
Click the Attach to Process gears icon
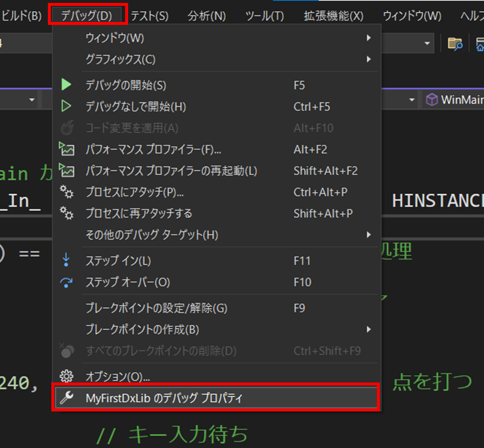point(66,192)
